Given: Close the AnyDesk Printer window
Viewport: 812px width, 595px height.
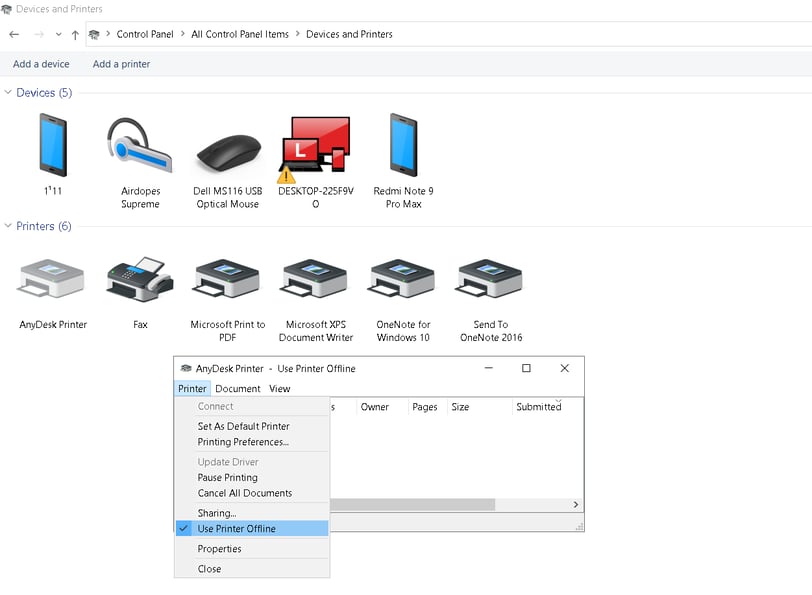Looking at the screenshot, I should point(564,368).
